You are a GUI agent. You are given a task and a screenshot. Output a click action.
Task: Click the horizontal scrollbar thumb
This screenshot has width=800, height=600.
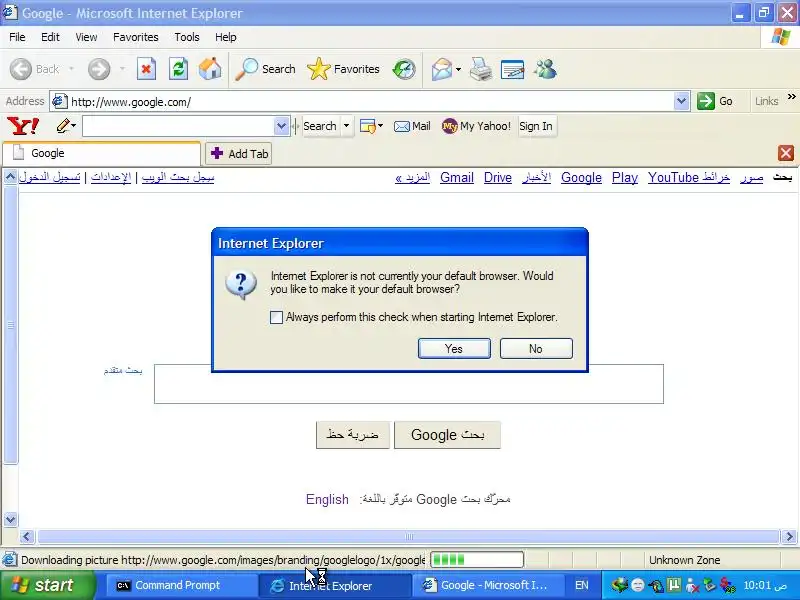(x=409, y=536)
